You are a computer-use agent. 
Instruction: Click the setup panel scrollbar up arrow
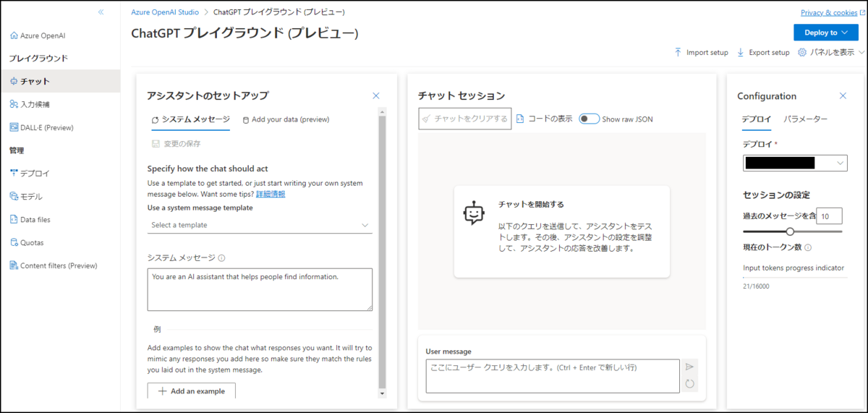[383, 111]
